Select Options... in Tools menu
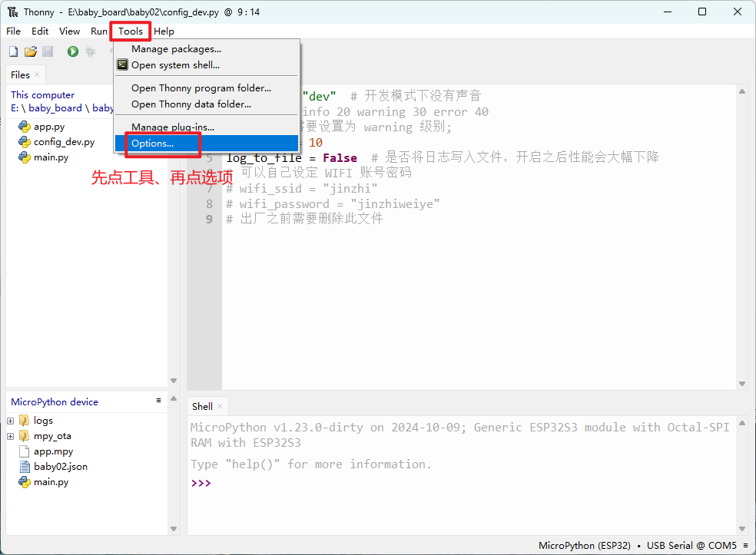Viewport: 756px width, 555px height. click(x=207, y=143)
